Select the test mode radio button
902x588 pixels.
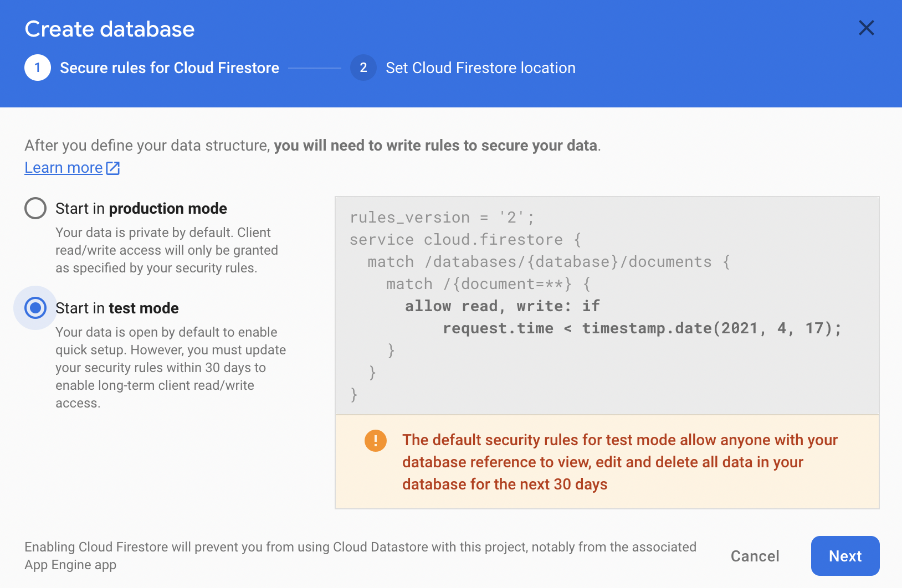click(x=35, y=308)
